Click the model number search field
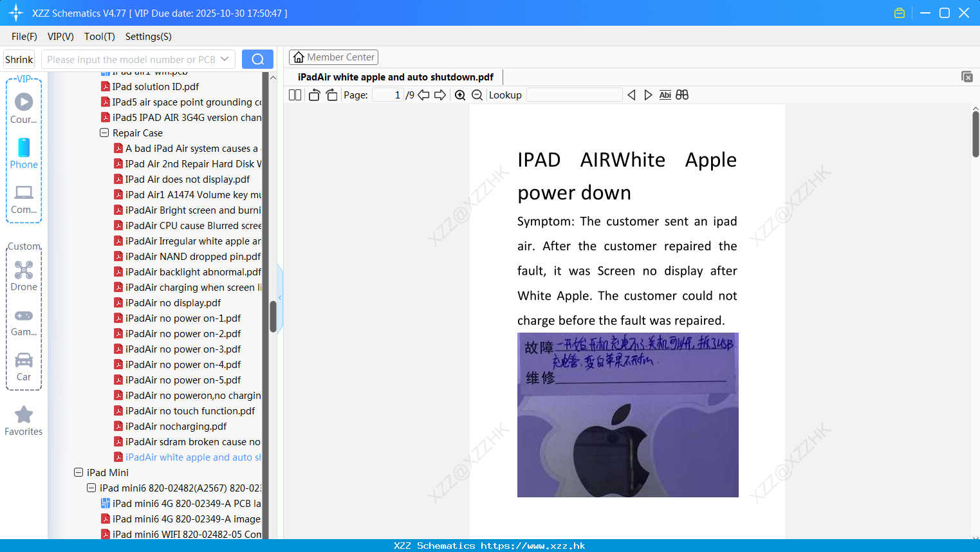Viewport: 980px width, 552px height. [x=131, y=59]
